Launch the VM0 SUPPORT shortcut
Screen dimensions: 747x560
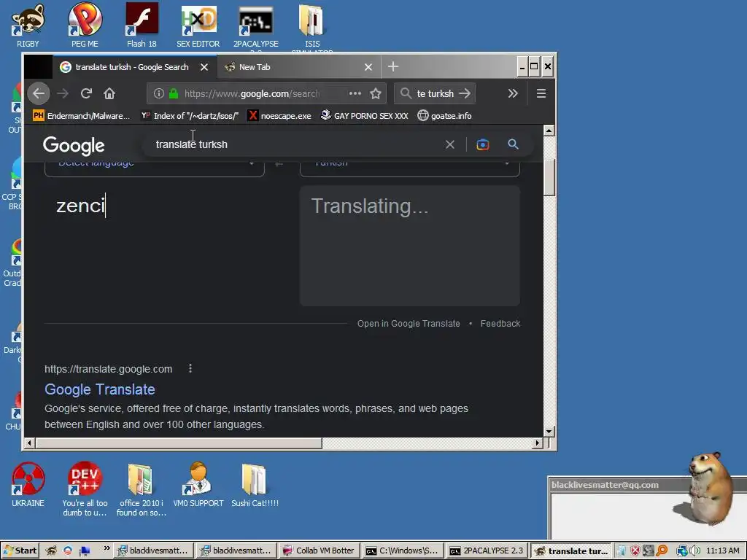(198, 485)
